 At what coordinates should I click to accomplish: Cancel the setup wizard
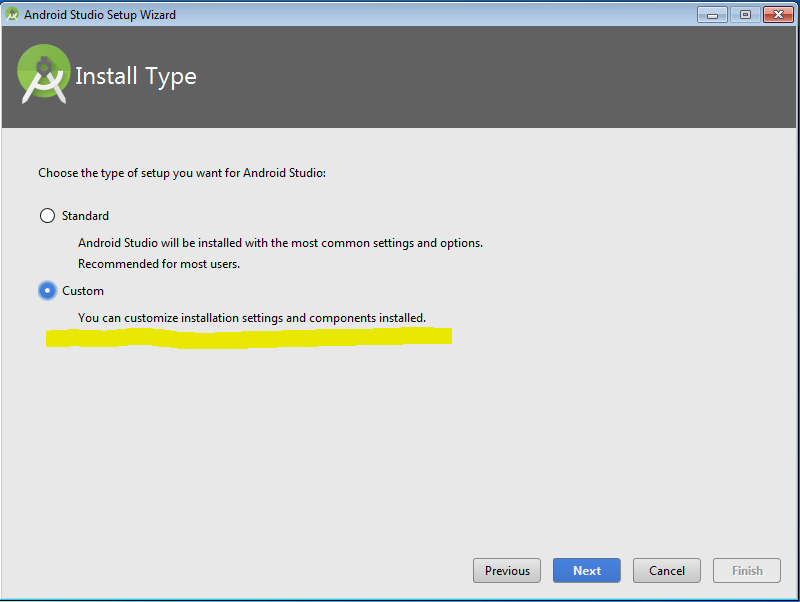click(x=667, y=570)
